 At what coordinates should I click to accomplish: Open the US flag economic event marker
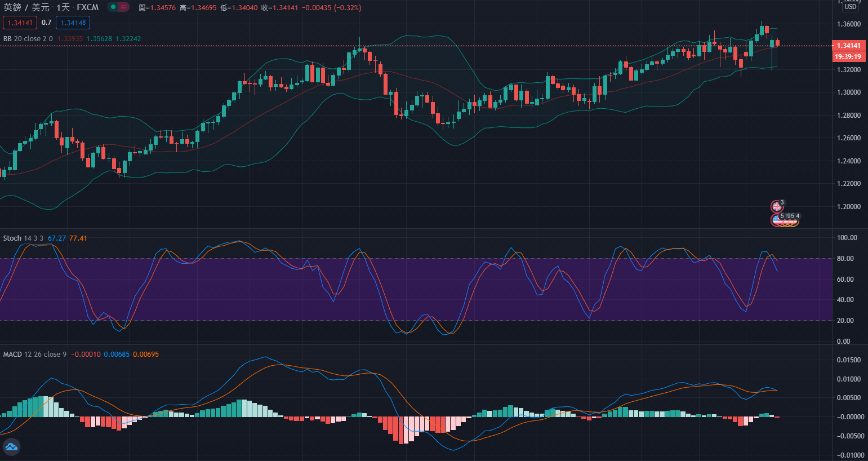coord(777,220)
